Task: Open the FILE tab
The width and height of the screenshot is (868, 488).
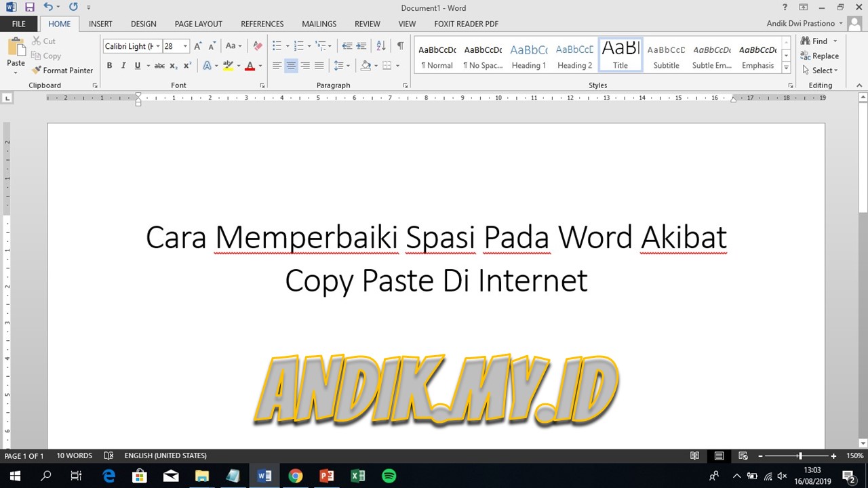Action: coord(19,24)
